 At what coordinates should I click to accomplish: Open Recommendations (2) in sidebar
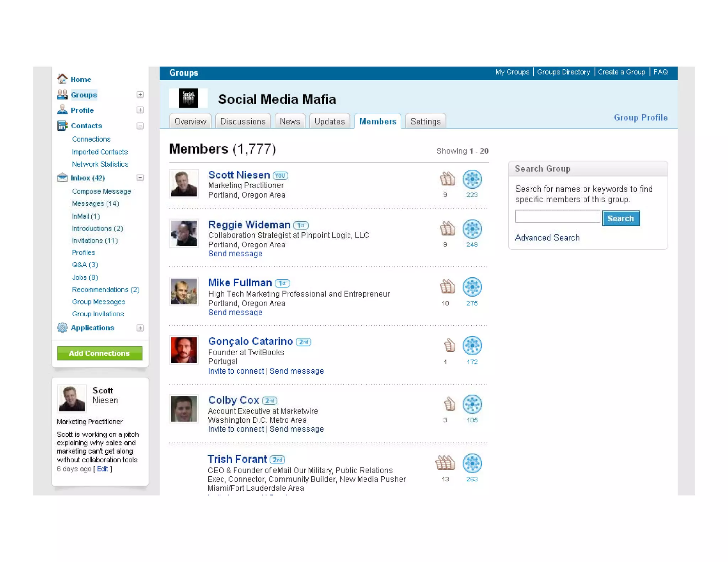106,290
